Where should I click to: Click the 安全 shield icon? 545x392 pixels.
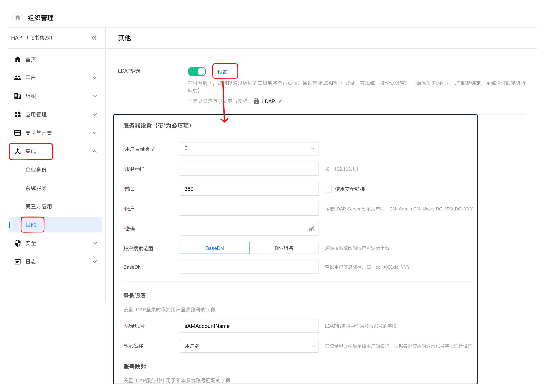pyautogui.click(x=18, y=243)
